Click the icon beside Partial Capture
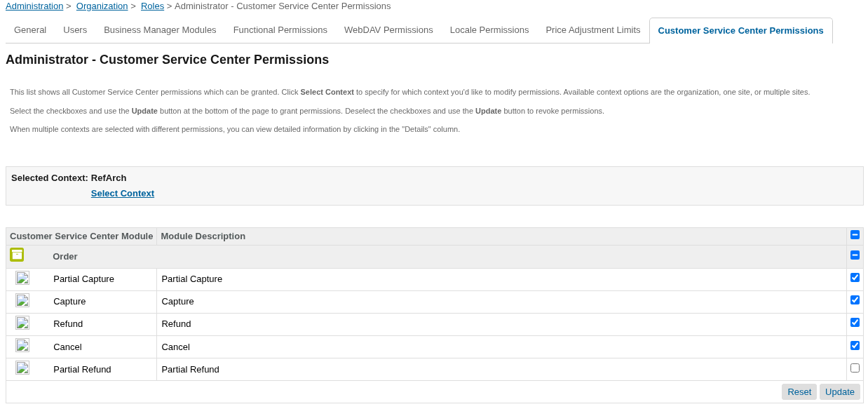 [22, 279]
